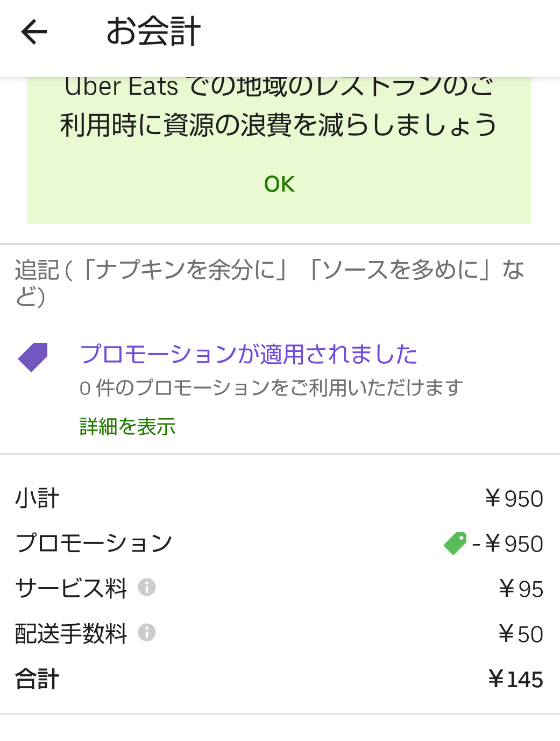The height and width of the screenshot is (741, 560).
Task: Tap the ¥95 service fee amount
Action: (521, 589)
